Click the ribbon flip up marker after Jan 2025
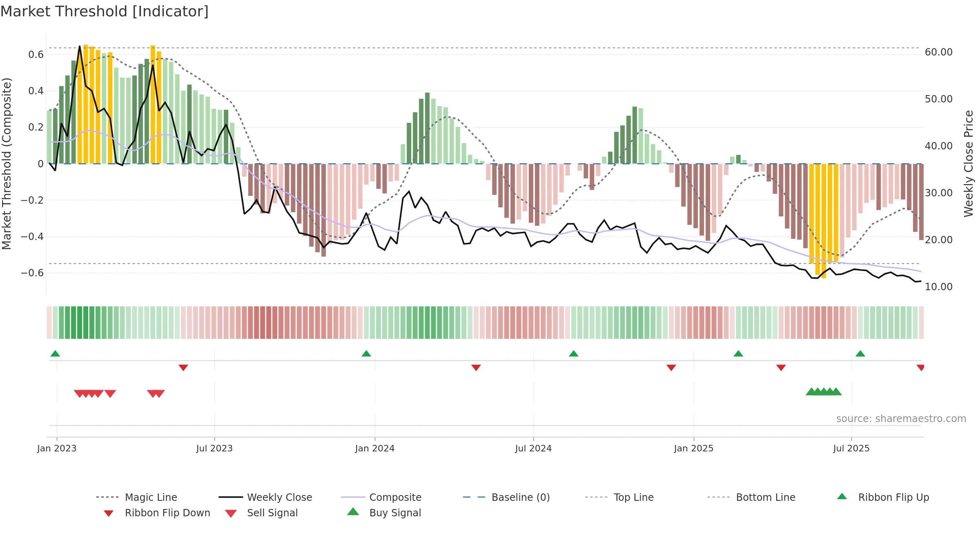Image resolution: width=980 pixels, height=551 pixels. click(738, 353)
